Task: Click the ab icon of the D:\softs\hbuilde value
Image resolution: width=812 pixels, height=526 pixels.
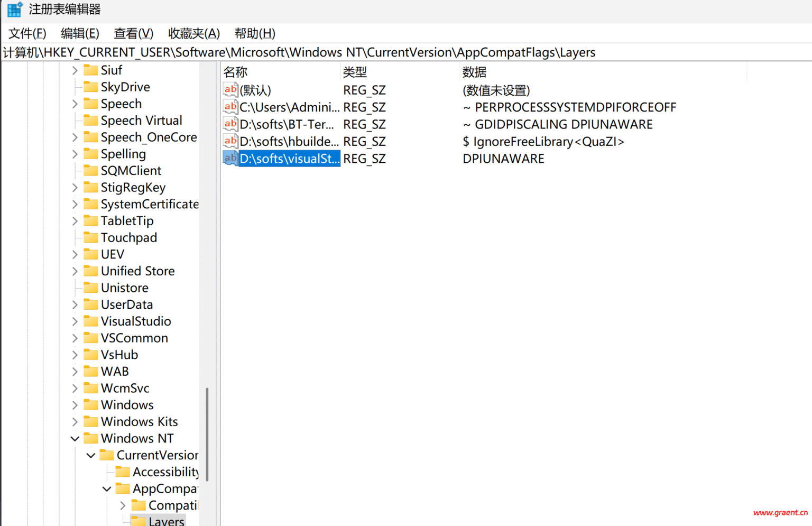Action: click(230, 141)
